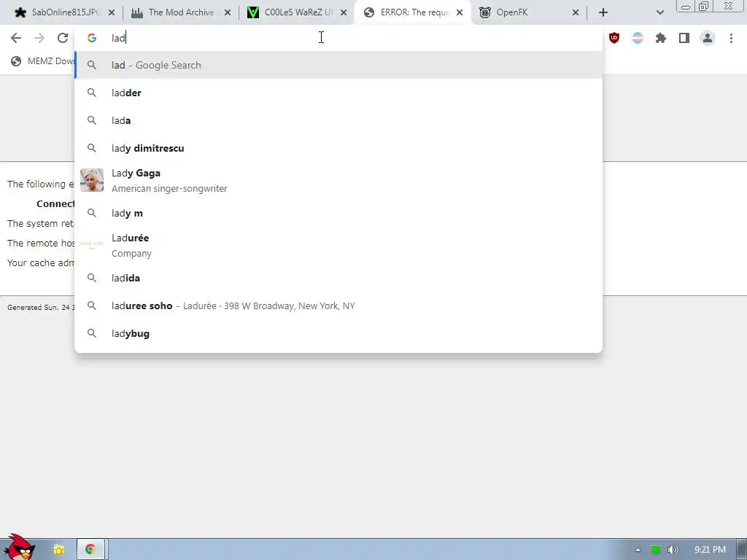
Task: Close the SabOnline815.JPG tab
Action: point(112,12)
